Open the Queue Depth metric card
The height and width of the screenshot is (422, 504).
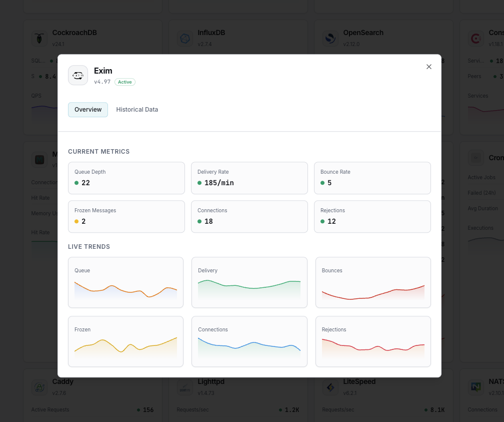(x=126, y=178)
